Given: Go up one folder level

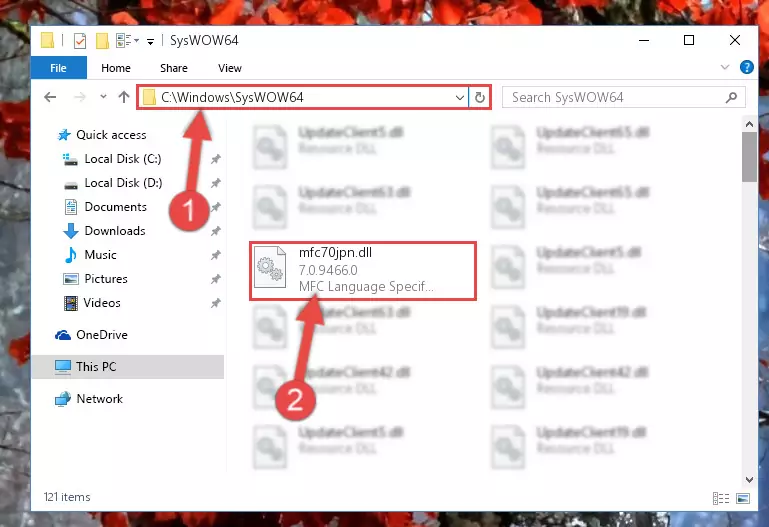Looking at the screenshot, I should [124, 97].
